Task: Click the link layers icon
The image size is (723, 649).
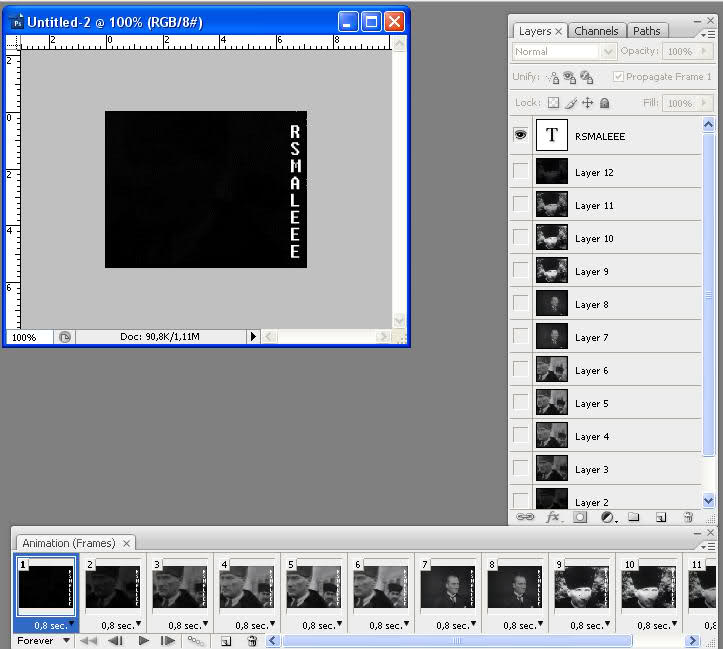Action: 525,517
